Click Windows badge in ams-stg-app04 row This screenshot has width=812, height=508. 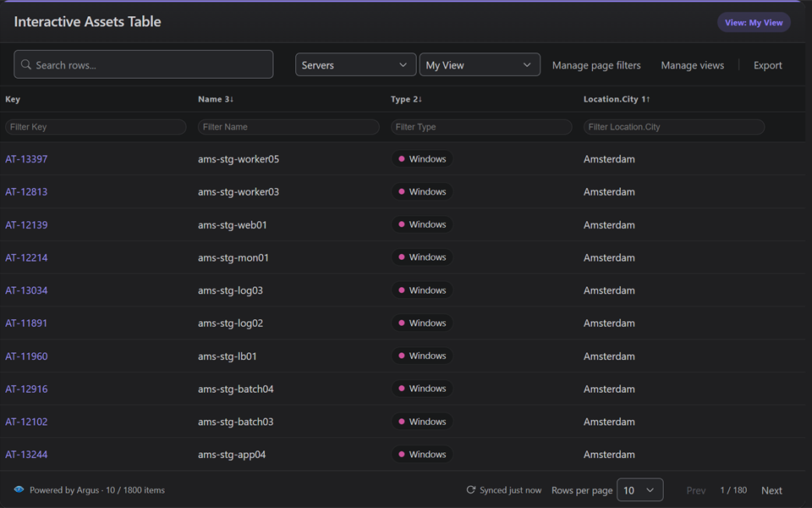[422, 454]
